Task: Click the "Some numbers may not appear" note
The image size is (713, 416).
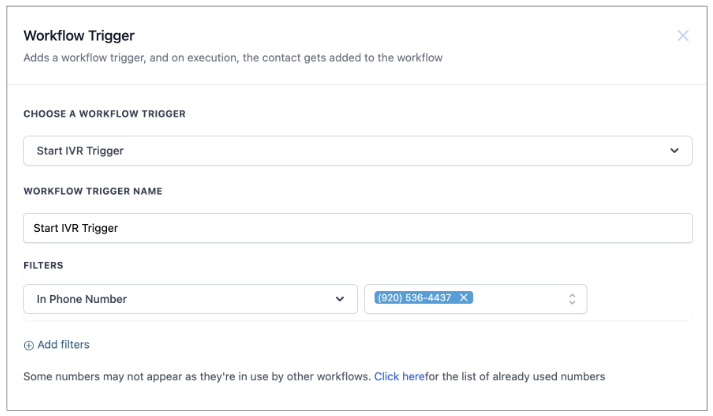Action: coord(190,377)
